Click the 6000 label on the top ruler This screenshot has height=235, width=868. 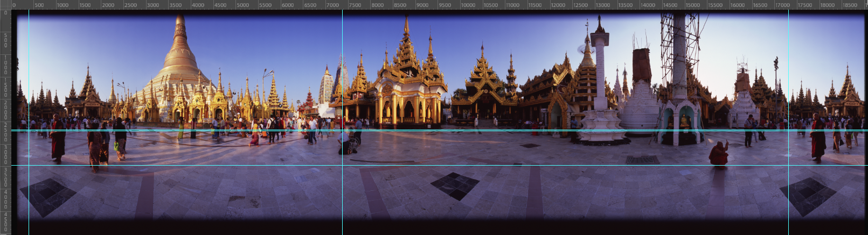(288, 5)
